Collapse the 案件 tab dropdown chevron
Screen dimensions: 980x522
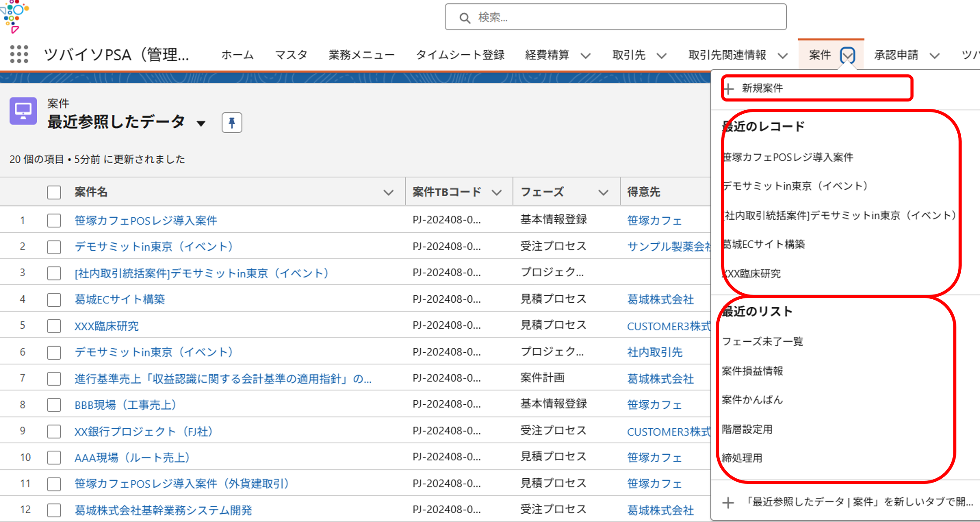(847, 55)
